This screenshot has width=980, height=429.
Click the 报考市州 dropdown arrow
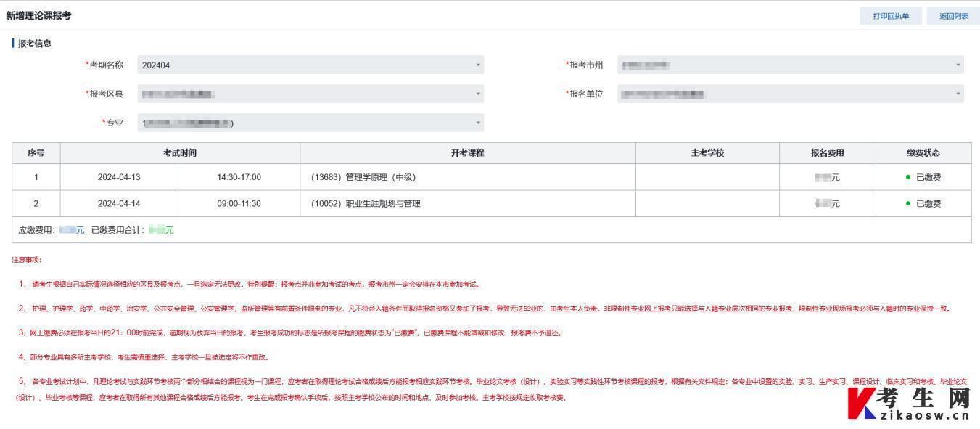pyautogui.click(x=958, y=65)
